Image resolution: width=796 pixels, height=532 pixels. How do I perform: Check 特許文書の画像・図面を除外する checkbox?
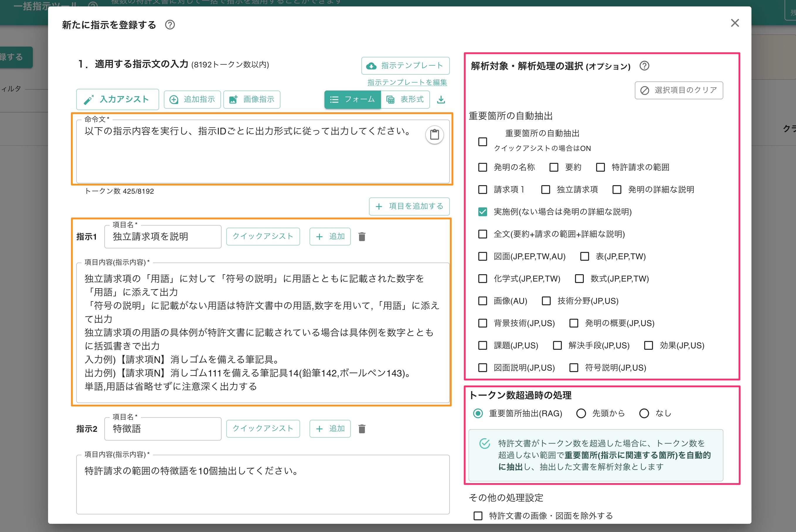click(478, 516)
